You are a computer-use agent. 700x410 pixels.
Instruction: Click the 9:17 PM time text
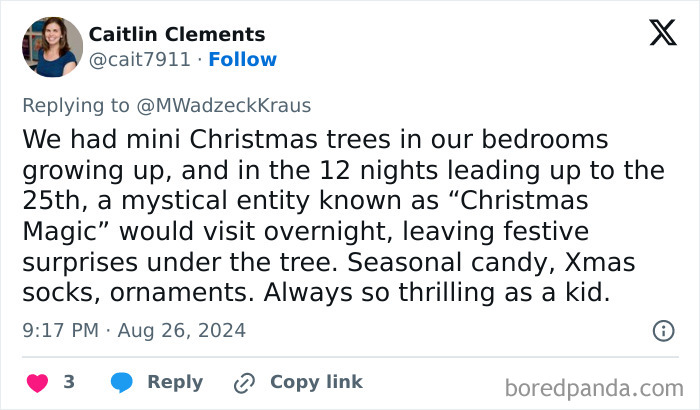(x=59, y=330)
